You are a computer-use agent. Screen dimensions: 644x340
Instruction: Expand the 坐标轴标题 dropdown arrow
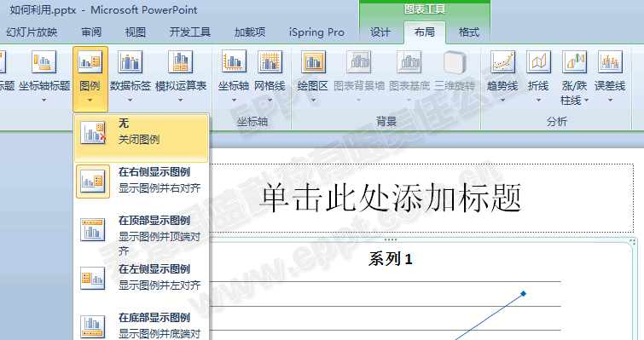click(44, 100)
